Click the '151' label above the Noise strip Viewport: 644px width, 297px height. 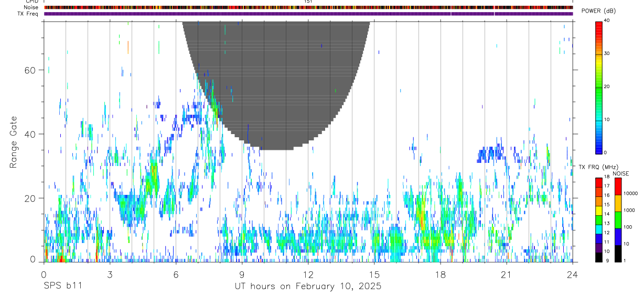coord(308,2)
